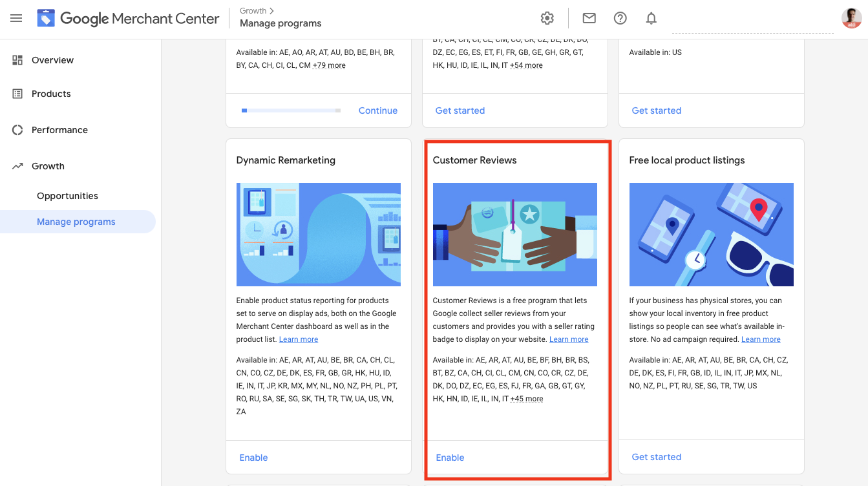868x486 pixels.
Task: Open the notifications bell
Action: (x=651, y=18)
